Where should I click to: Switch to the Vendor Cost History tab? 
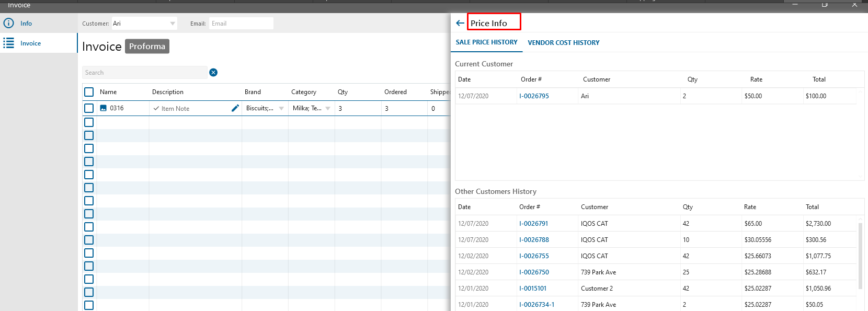563,43
